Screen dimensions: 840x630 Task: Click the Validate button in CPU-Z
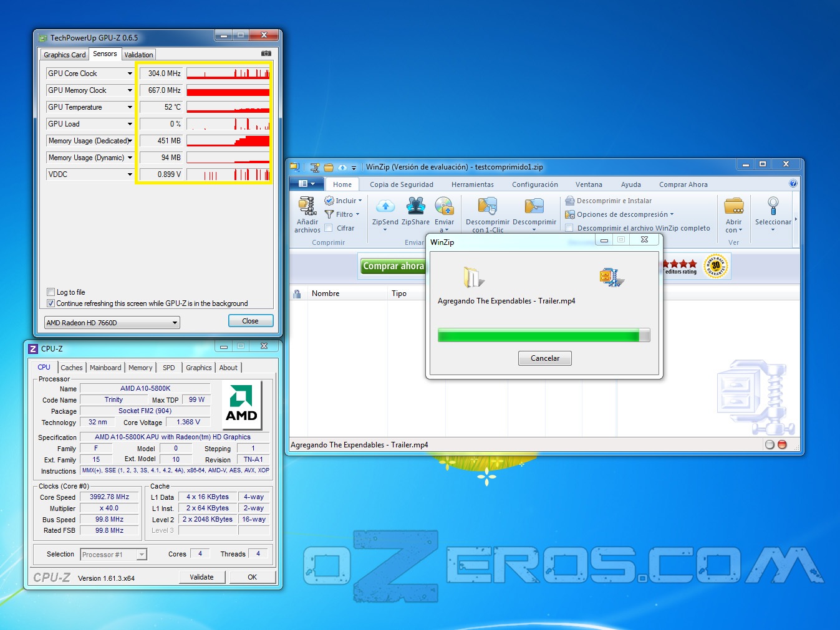coord(201,577)
